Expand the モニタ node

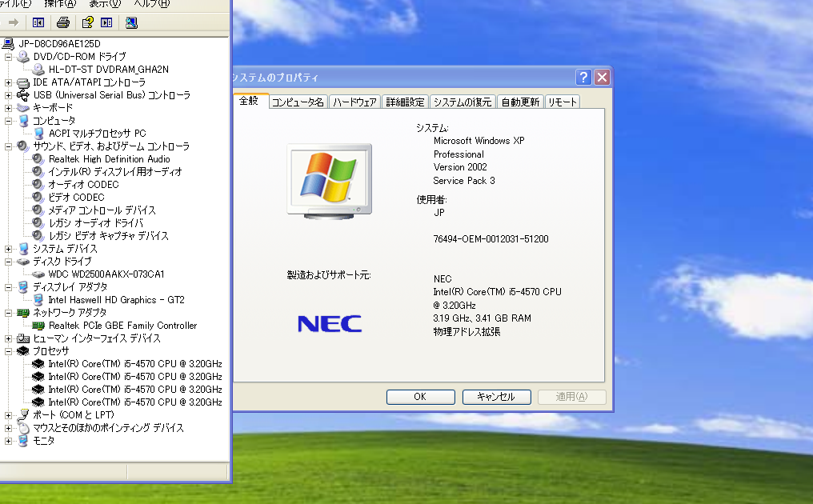8,441
